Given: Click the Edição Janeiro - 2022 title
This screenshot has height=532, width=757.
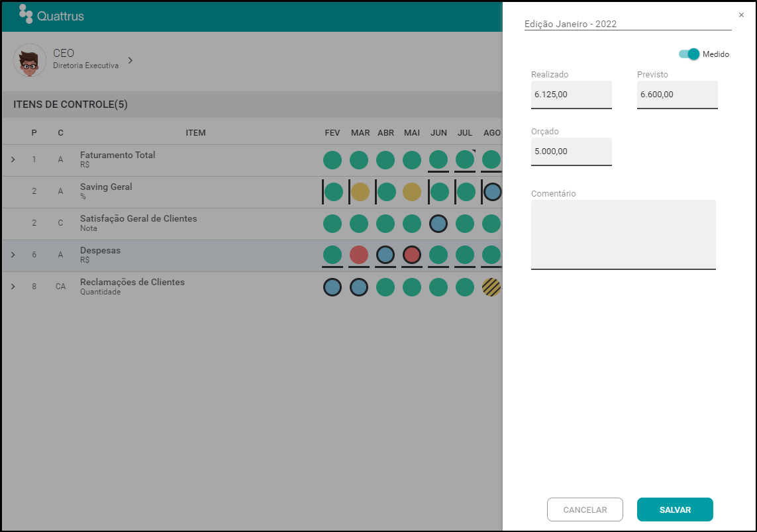Looking at the screenshot, I should 570,24.
